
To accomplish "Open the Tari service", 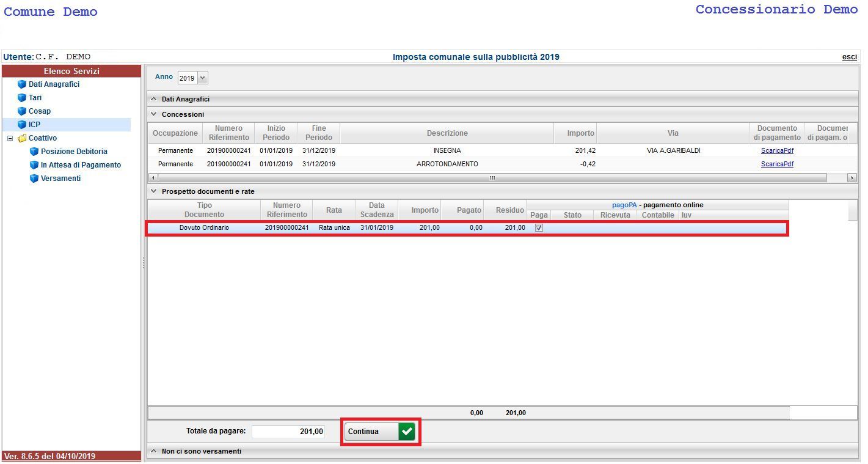I will click(x=35, y=98).
